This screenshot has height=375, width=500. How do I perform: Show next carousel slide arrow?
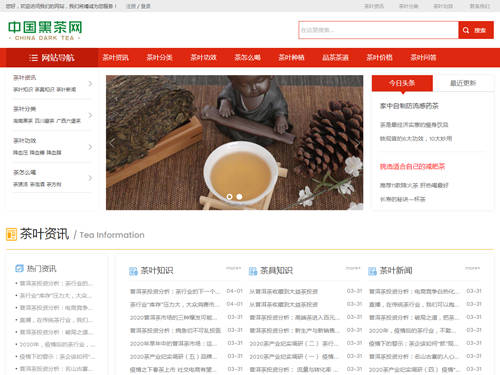click(x=357, y=143)
